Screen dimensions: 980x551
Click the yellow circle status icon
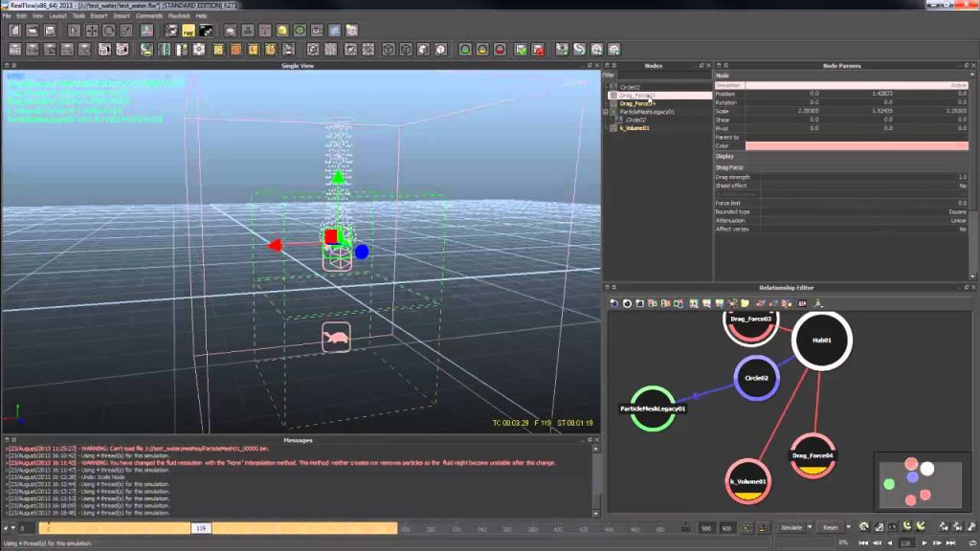pos(482,50)
